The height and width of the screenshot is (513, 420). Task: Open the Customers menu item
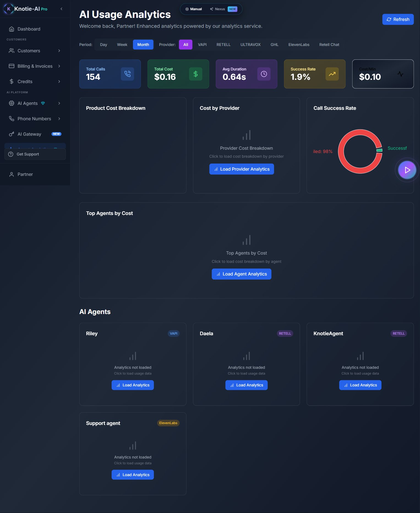35,51
